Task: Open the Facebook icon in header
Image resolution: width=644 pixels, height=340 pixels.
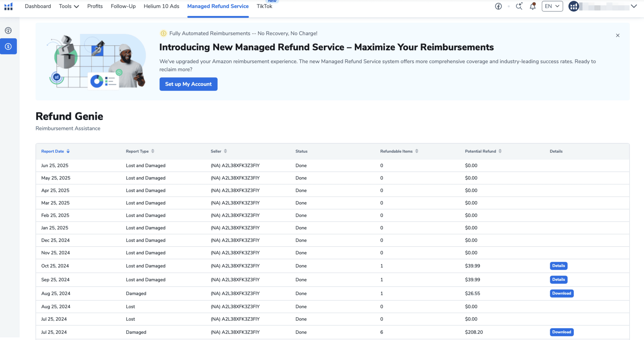Action: tap(498, 6)
